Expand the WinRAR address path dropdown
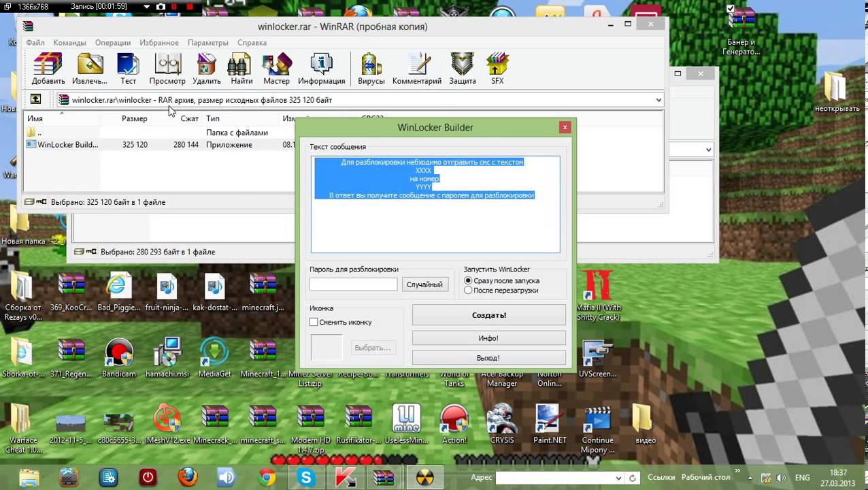Image resolution: width=868 pixels, height=490 pixels. click(658, 100)
